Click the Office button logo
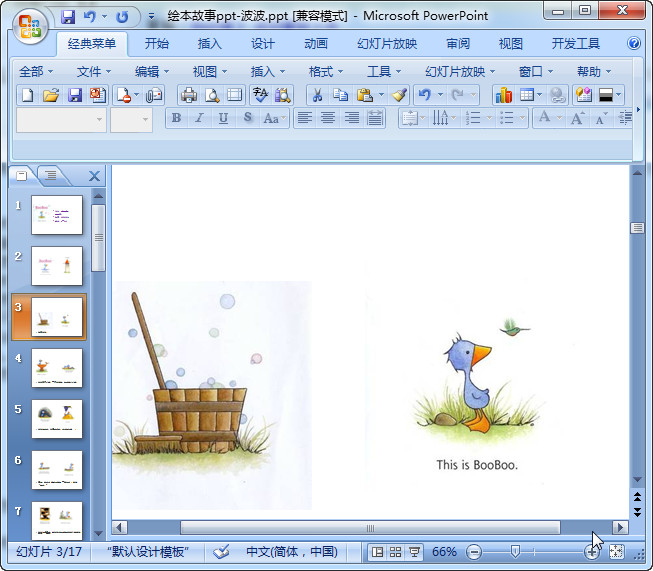 pos(30,27)
